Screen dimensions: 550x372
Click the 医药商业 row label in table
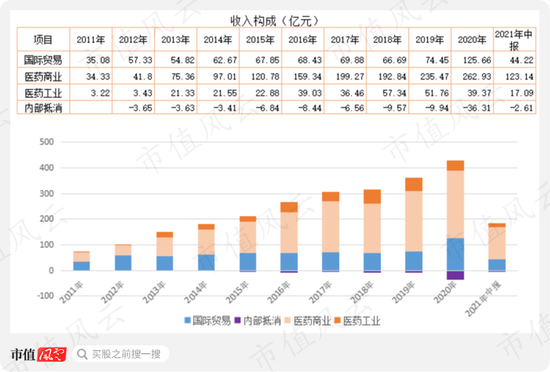click(43, 76)
